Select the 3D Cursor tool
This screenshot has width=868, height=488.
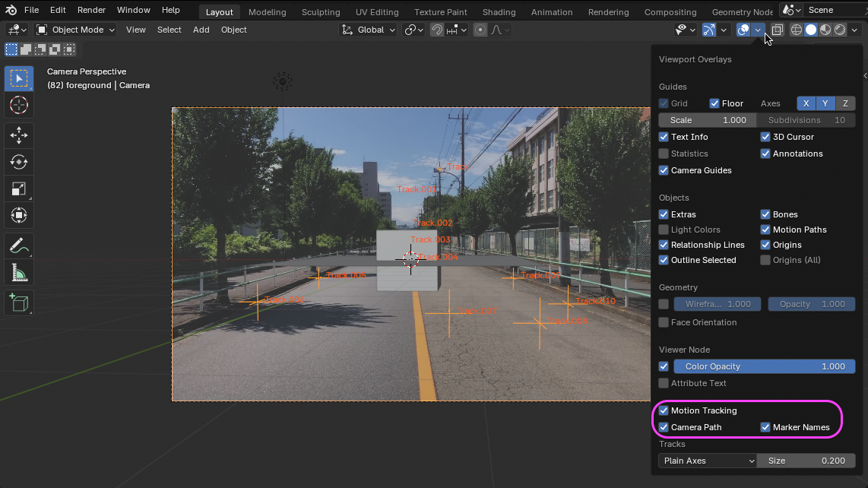(19, 105)
